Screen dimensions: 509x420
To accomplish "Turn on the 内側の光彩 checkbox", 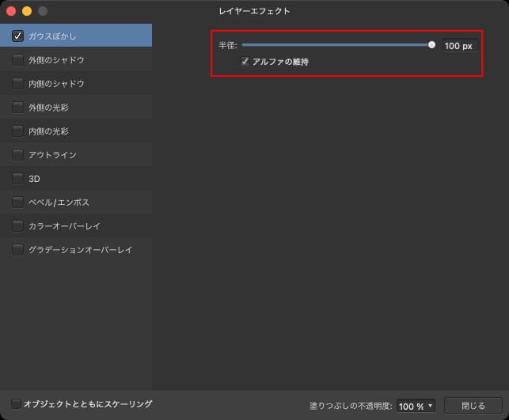I will coord(17,131).
